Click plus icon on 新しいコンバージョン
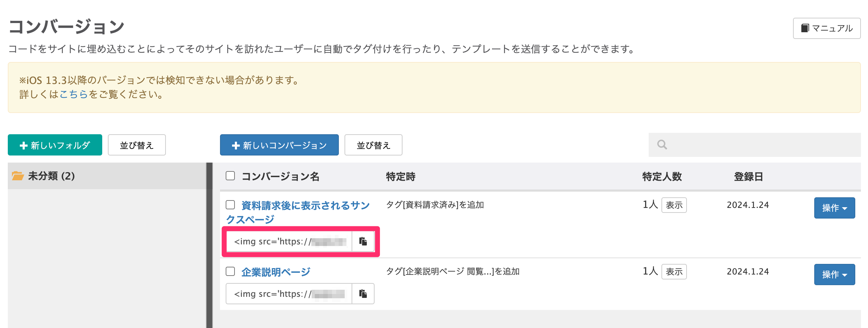Image resolution: width=868 pixels, height=328 pixels. point(236,145)
